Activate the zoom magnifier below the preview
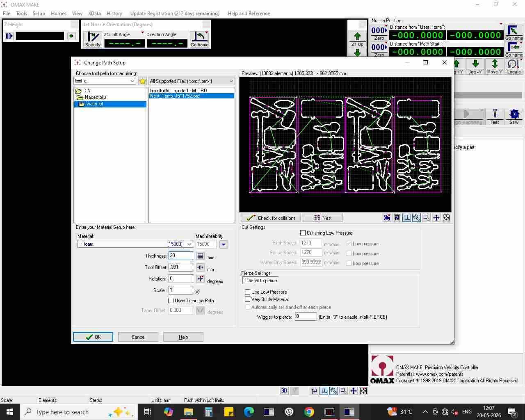Viewport: 525px width, 420px height. [x=417, y=218]
